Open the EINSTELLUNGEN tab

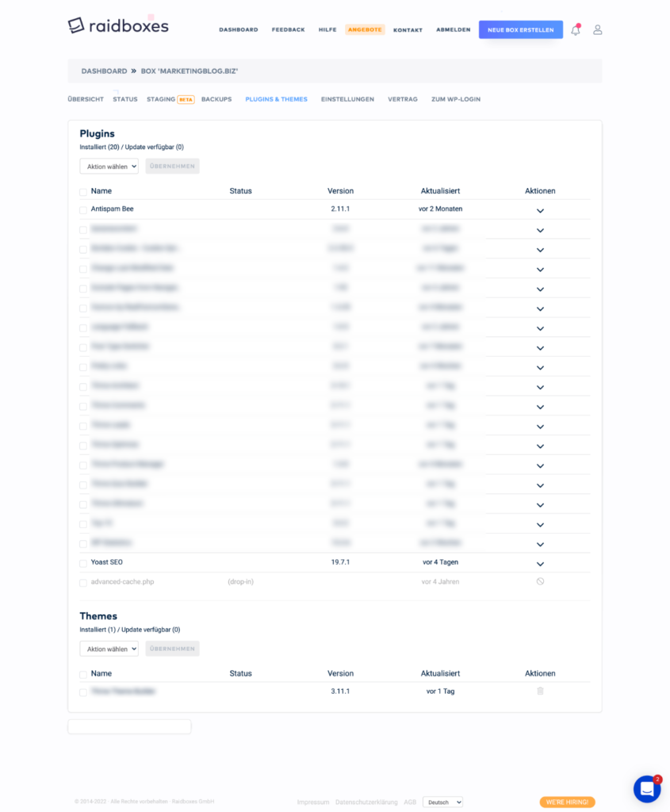coord(347,99)
